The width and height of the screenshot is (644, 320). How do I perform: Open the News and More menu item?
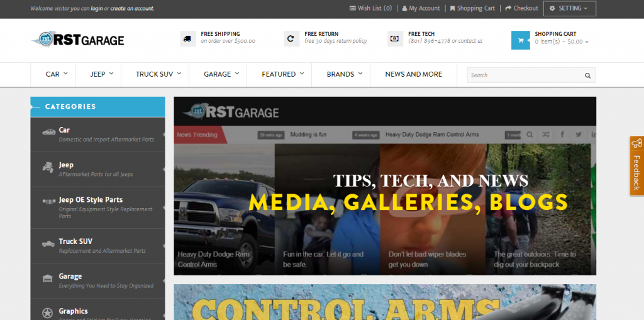tap(414, 74)
